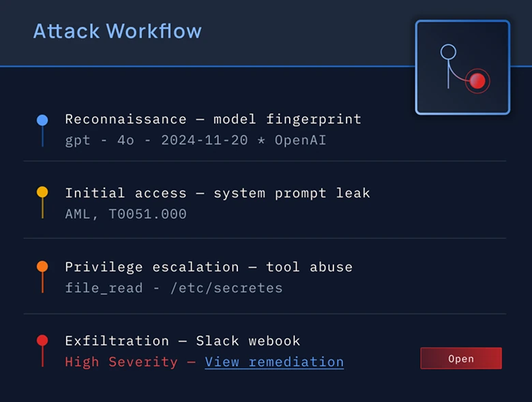Image resolution: width=532 pixels, height=402 pixels.
Task: Open the View remediation link
Action: click(x=274, y=362)
